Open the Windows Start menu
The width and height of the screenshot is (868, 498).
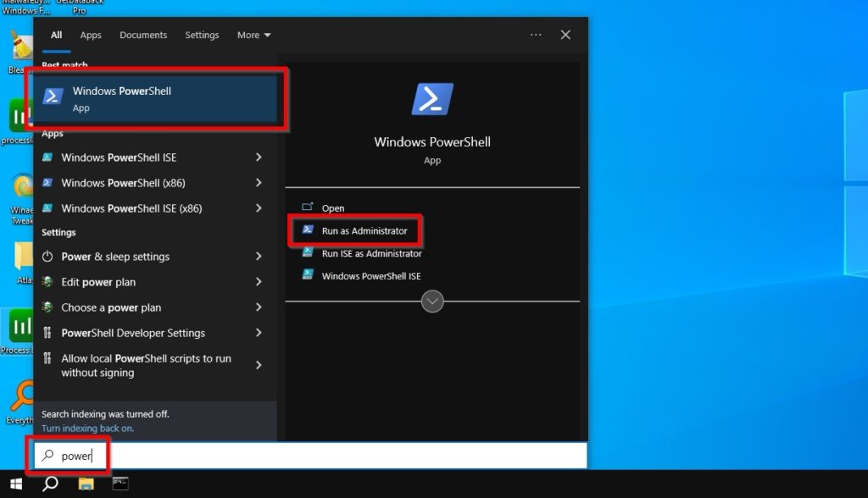point(16,484)
